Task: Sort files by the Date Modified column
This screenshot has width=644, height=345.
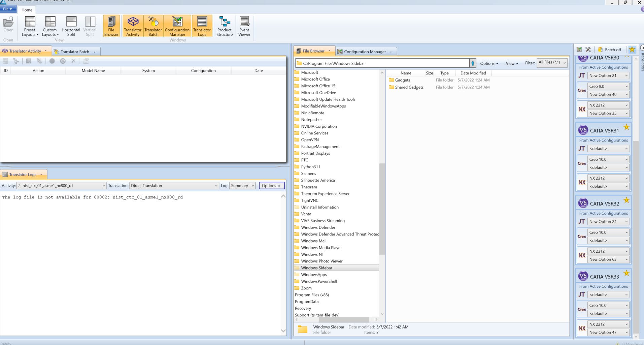Action: (x=473, y=73)
